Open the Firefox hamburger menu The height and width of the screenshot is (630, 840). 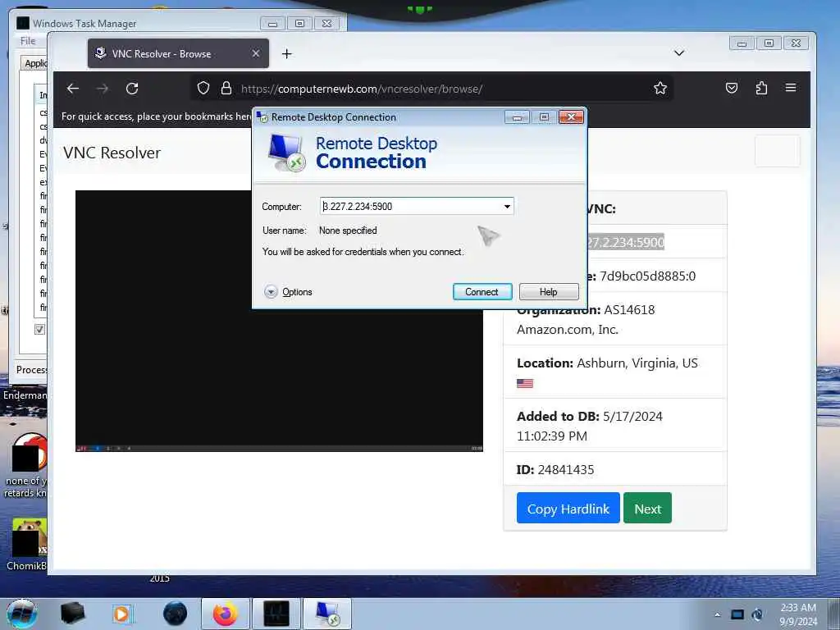[790, 88]
